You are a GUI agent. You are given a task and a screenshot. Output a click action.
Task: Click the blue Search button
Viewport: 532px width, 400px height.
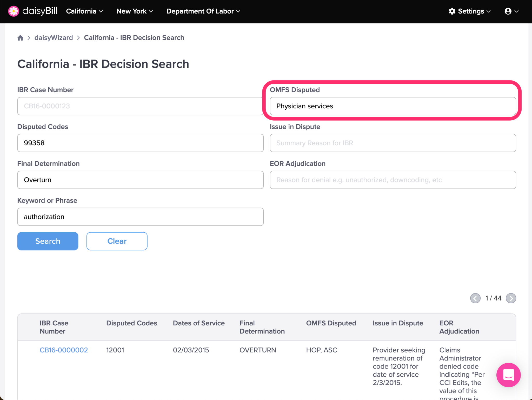point(48,241)
